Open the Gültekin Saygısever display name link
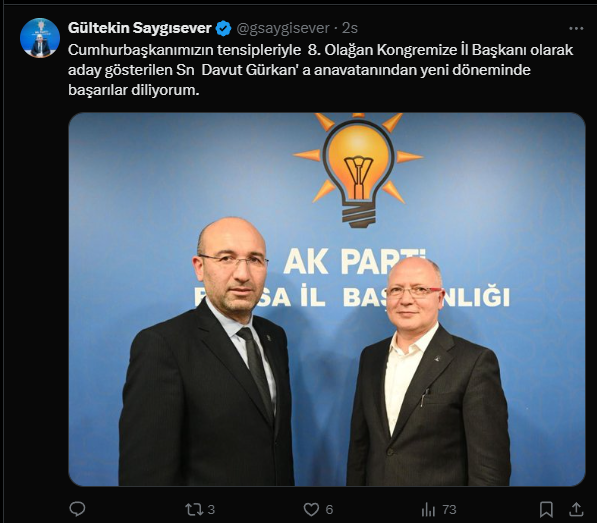The height and width of the screenshot is (523, 597). 140,28
